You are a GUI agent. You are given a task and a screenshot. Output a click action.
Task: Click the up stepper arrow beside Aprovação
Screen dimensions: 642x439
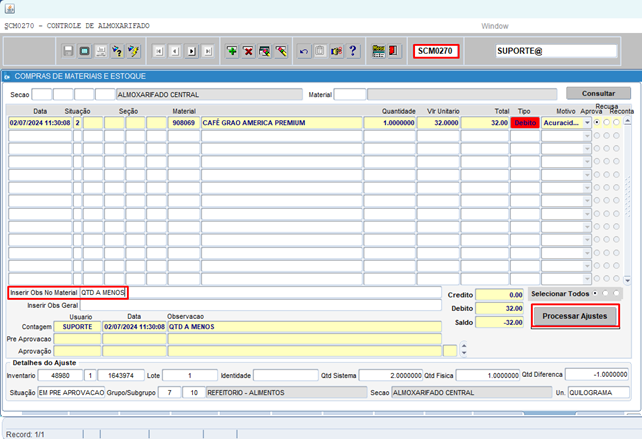click(x=464, y=346)
